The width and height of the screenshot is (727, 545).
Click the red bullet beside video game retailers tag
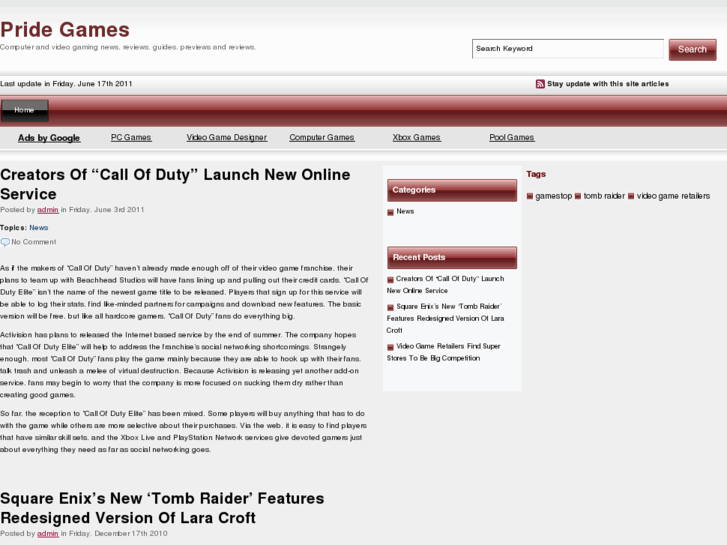(x=631, y=196)
